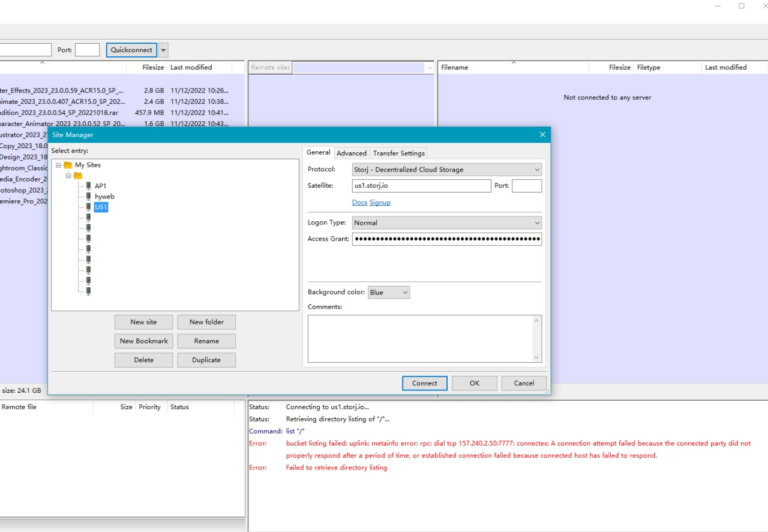Image resolution: width=768 pixels, height=532 pixels.
Task: Sort remote pane by Last modified header
Action: click(x=734, y=67)
